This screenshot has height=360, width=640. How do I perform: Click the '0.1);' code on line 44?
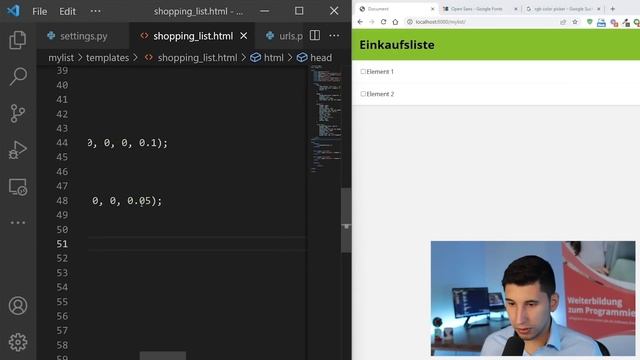[153, 143]
